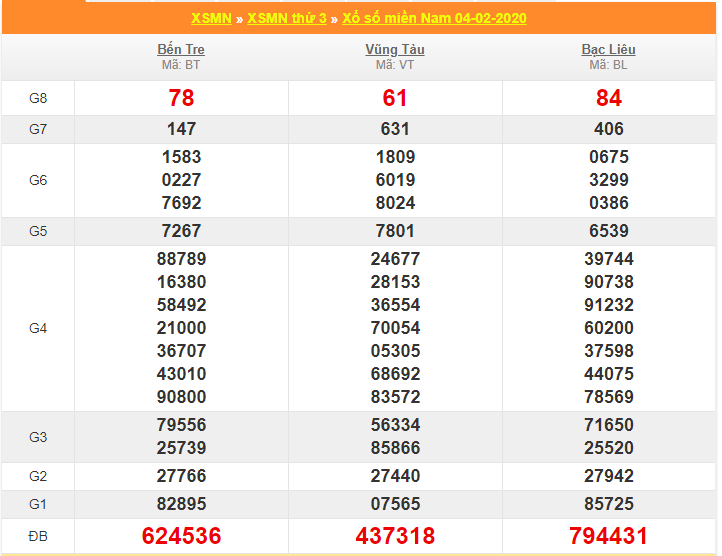Viewport: 722px width, 556px height.
Task: Click the G4 row label
Action: pos(38,328)
